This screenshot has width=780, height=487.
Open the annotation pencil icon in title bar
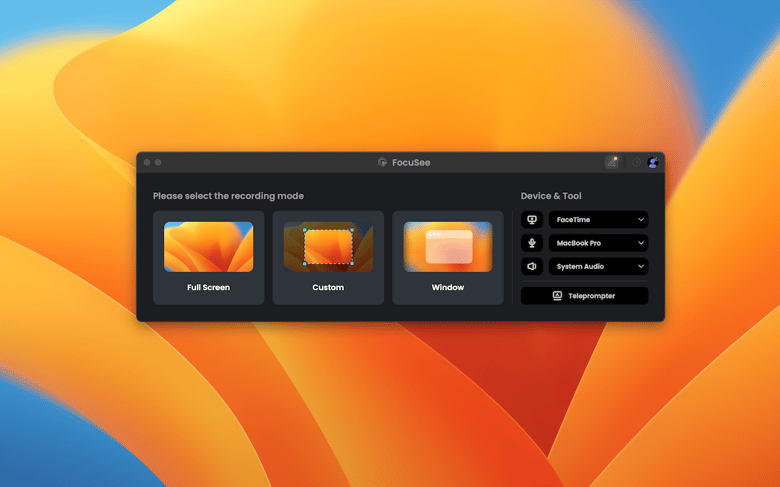coord(611,162)
